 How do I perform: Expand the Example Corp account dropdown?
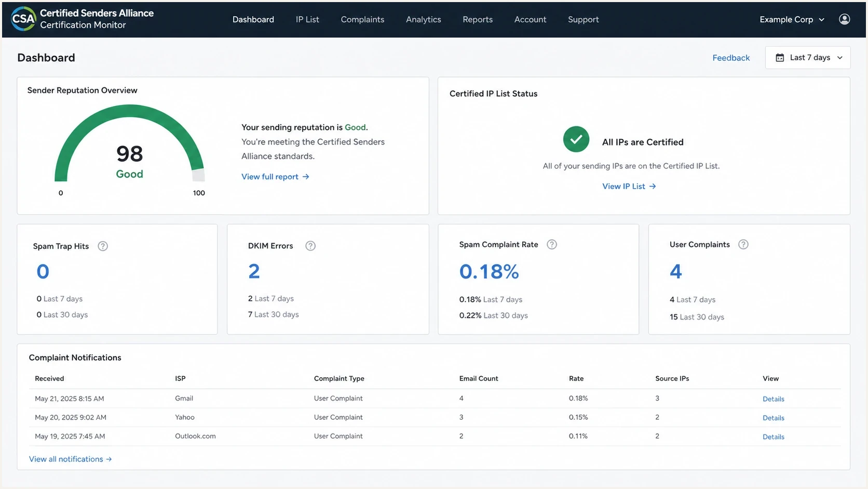coord(792,19)
